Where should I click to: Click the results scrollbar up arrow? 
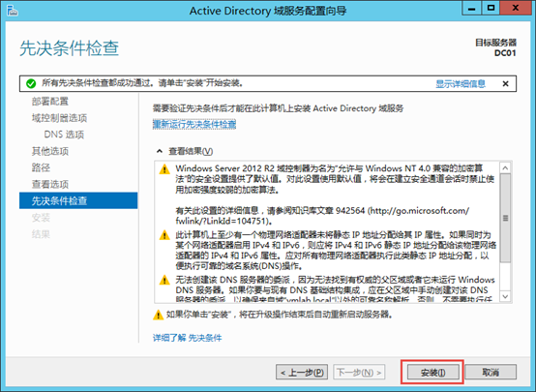pos(506,168)
